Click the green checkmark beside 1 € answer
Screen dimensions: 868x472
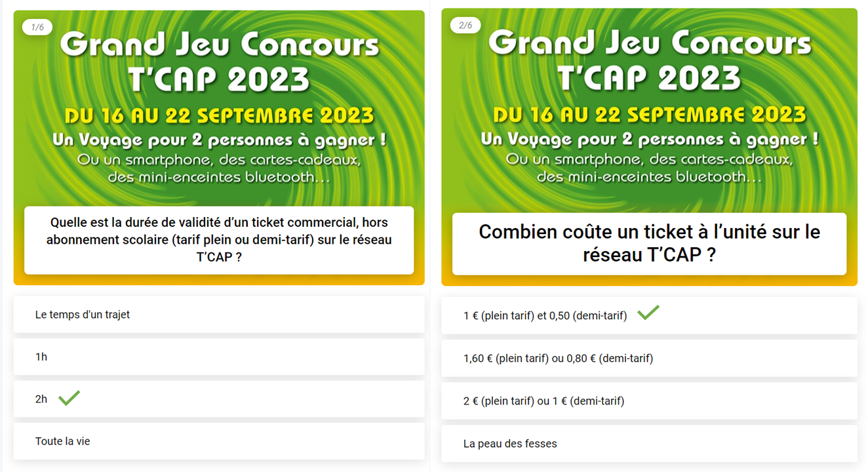coord(648,313)
